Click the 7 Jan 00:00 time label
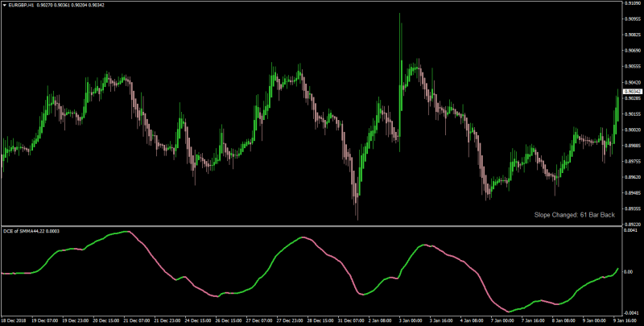Image resolution: width=644 pixels, height=326 pixels. click(x=504, y=319)
